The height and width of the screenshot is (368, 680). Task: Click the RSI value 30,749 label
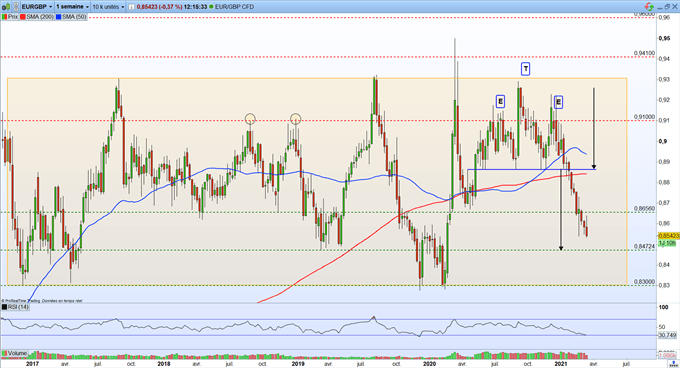[667, 335]
